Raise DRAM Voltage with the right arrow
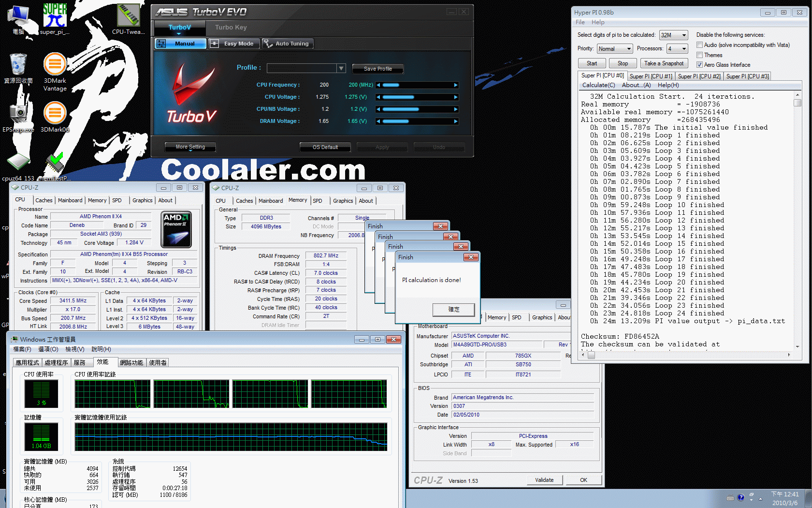 tap(455, 121)
